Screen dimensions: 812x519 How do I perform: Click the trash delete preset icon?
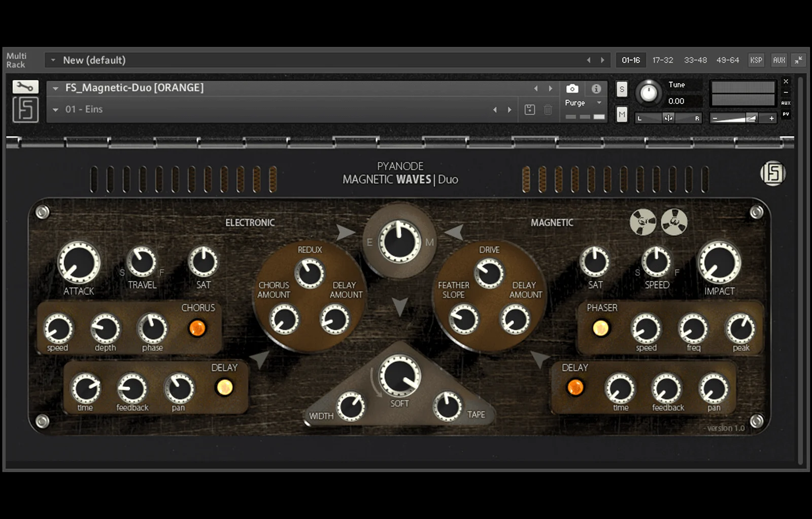pos(548,110)
